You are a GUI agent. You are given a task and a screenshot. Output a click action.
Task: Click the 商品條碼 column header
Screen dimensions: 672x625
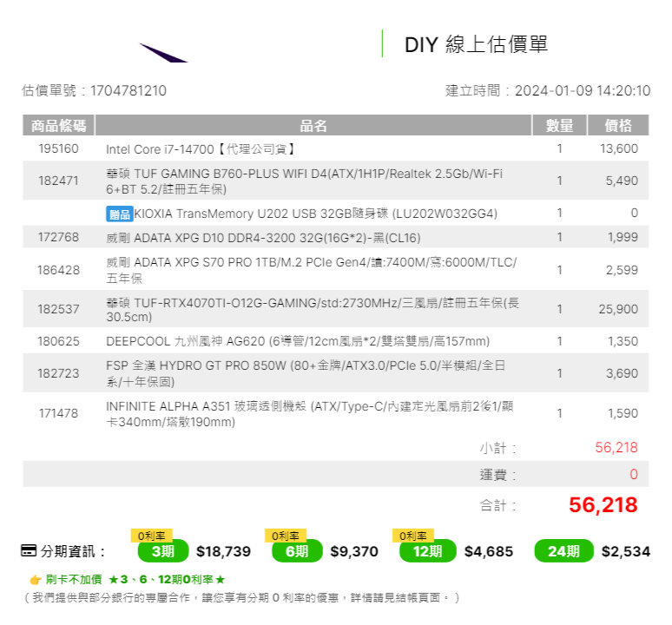(x=58, y=126)
